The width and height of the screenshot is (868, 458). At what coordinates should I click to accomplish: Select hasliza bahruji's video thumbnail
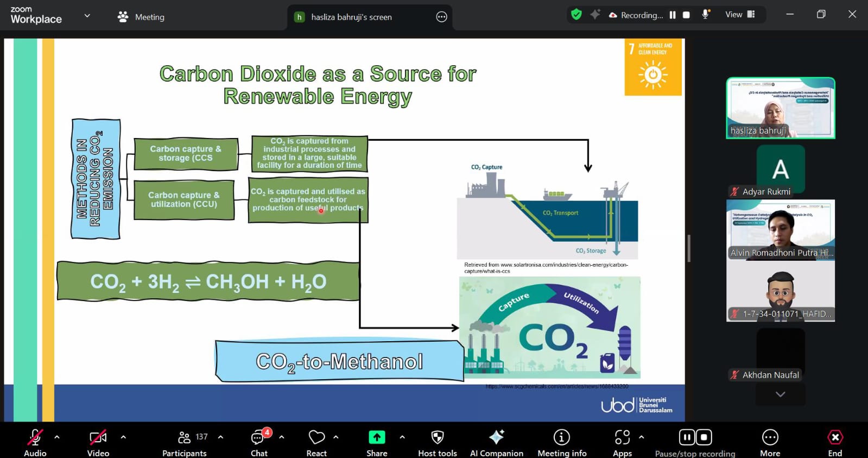tap(780, 108)
